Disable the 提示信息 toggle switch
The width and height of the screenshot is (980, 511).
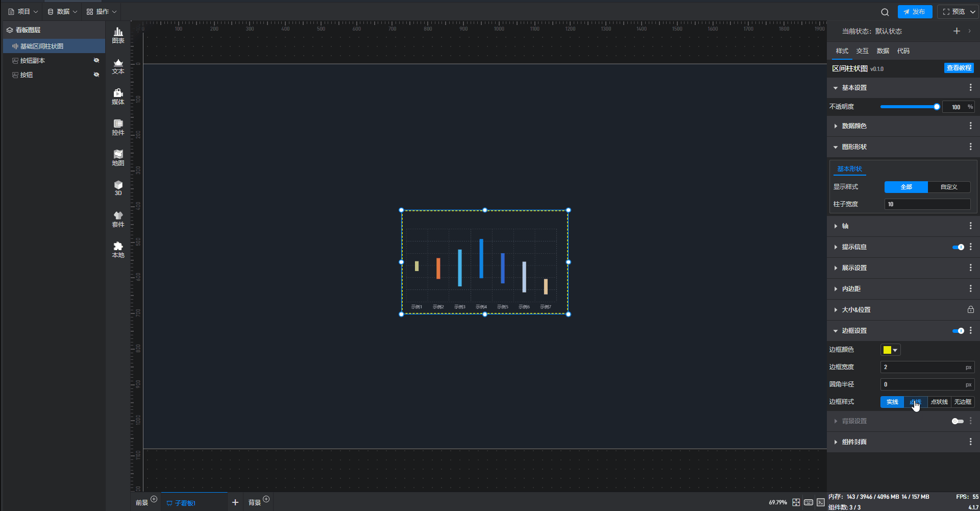click(958, 247)
